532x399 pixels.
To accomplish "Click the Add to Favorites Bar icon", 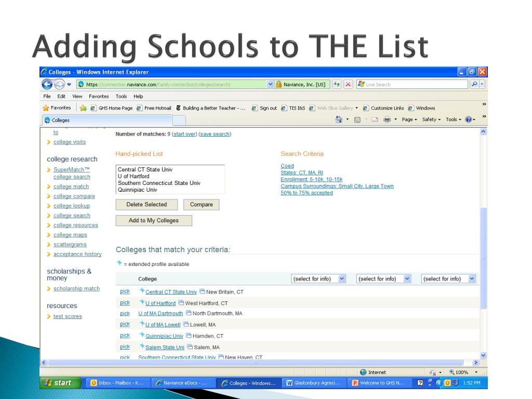I will [x=83, y=108].
